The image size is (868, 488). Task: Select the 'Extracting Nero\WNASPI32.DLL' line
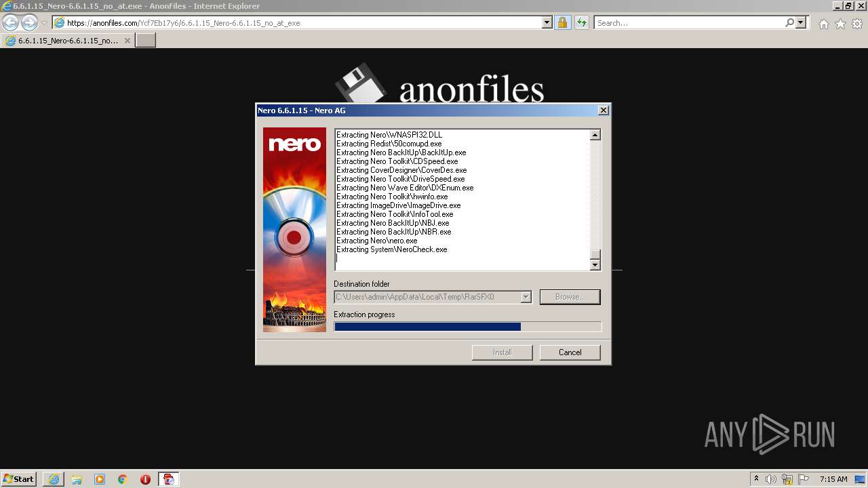[x=389, y=135]
